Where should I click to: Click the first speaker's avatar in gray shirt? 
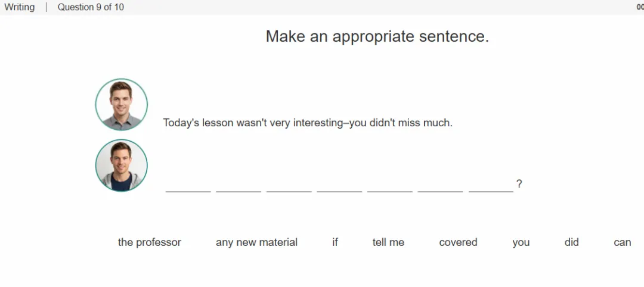pos(122,105)
